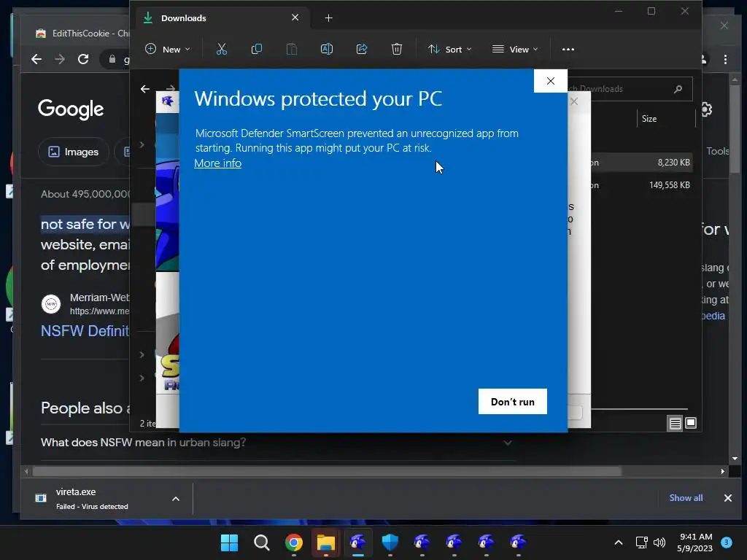Open the View dropdown in Explorer
This screenshot has width=747, height=560.
[x=515, y=49]
